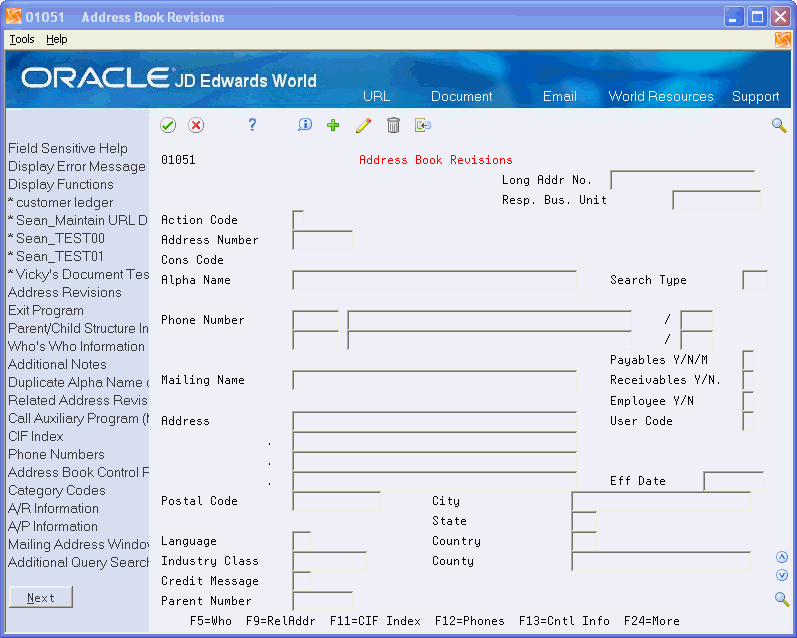The width and height of the screenshot is (797, 638).
Task: Click the User Code field
Action: click(748, 421)
